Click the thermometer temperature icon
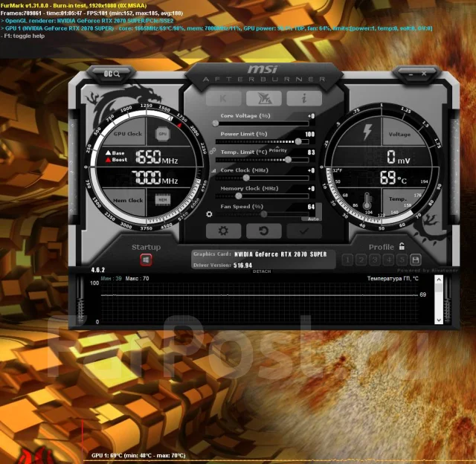Screen dimensions: 476x464 367,201
